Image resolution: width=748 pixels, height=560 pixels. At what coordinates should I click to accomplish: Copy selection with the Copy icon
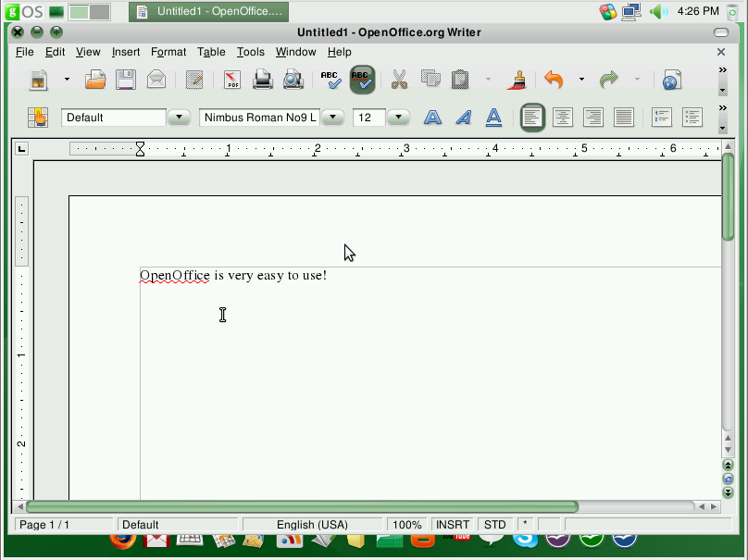pyautogui.click(x=430, y=80)
